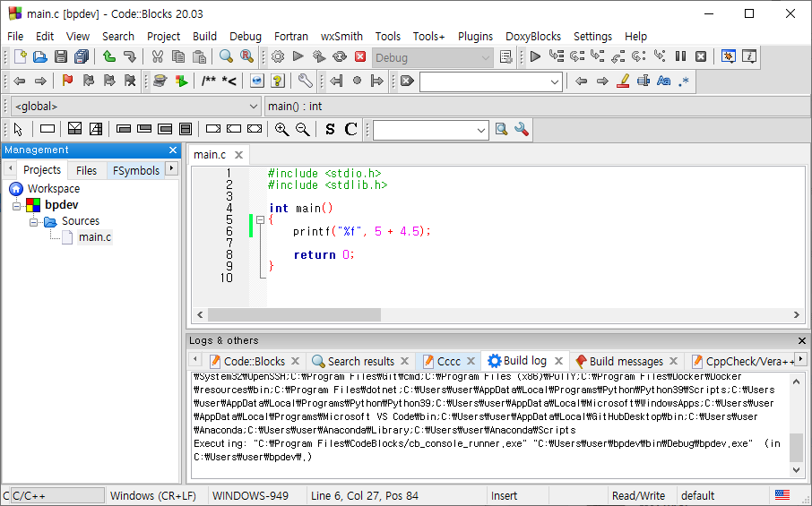Viewport: 812px width, 506px height.
Task: Click the US flag language indicator
Action: 782,495
